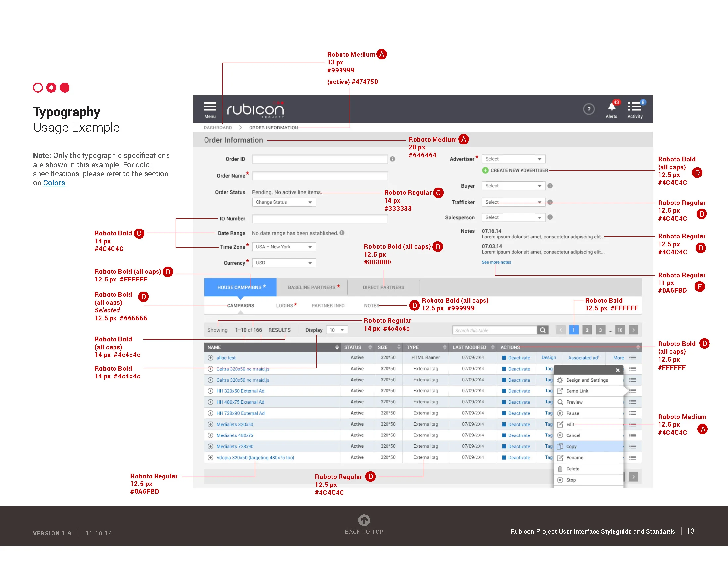
Task: Click the Order ID input field
Action: [320, 159]
